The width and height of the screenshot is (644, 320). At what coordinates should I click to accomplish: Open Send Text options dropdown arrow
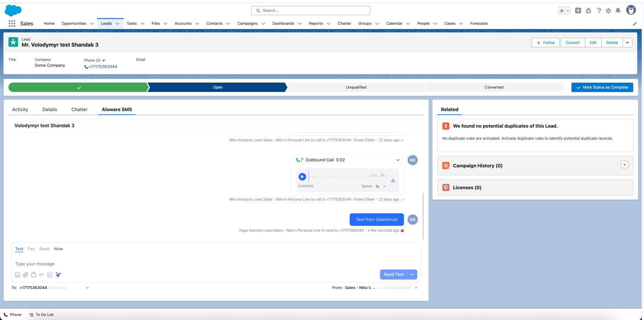[412, 274]
